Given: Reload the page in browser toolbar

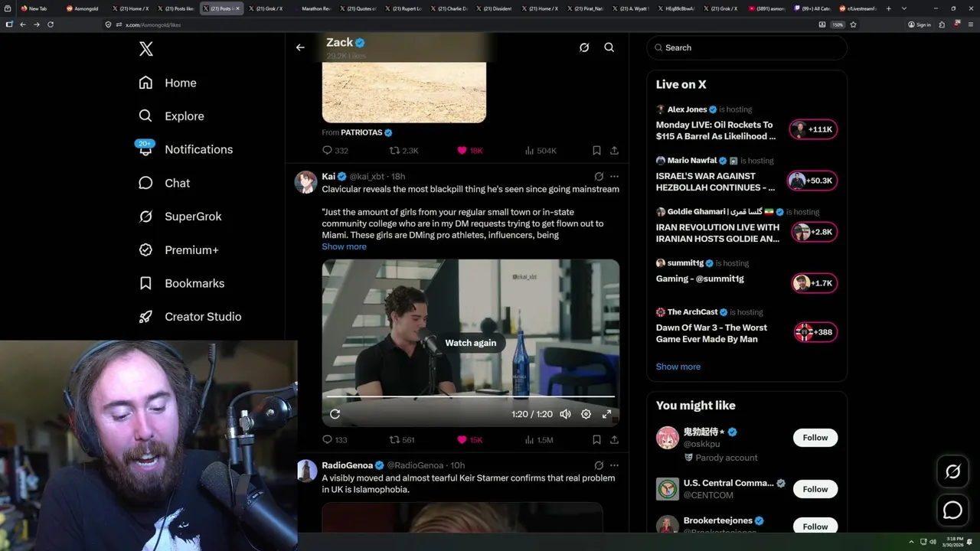Looking at the screenshot, I should pyautogui.click(x=51, y=24).
